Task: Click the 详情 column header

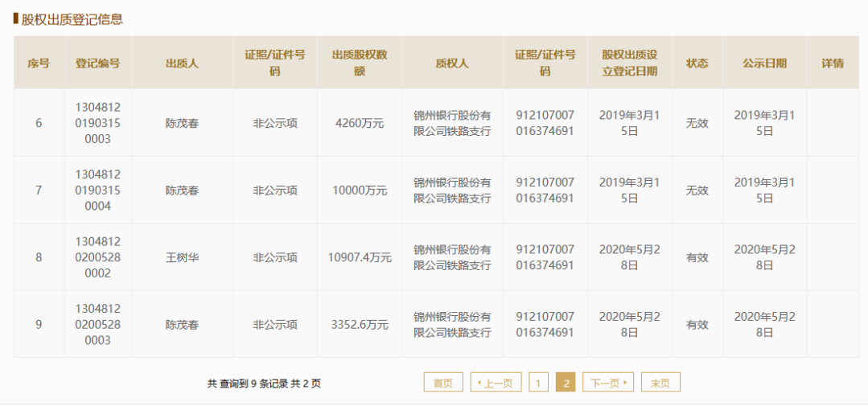Action: 833,63
